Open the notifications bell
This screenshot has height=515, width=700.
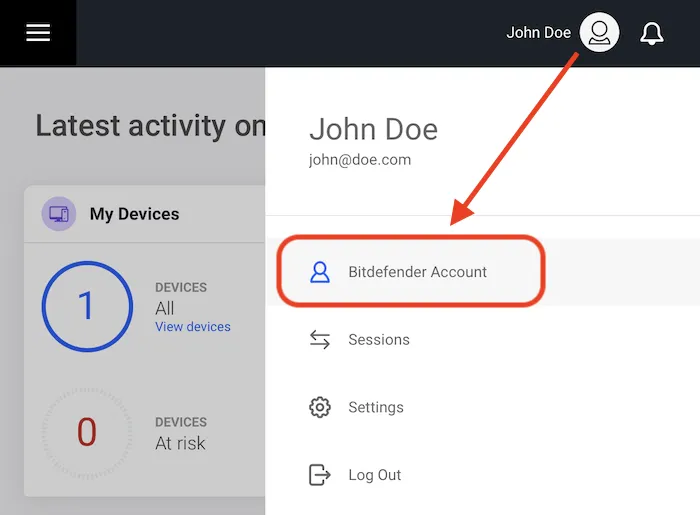652,33
